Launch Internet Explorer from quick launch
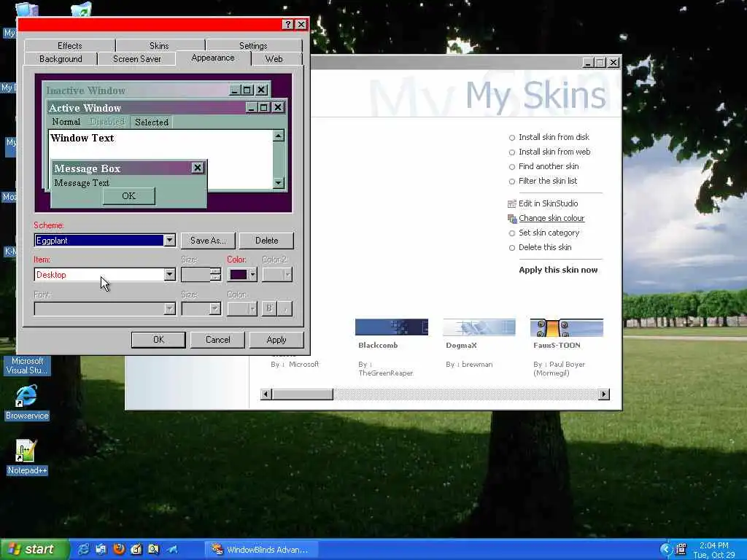The height and width of the screenshot is (560, 747). click(x=83, y=549)
